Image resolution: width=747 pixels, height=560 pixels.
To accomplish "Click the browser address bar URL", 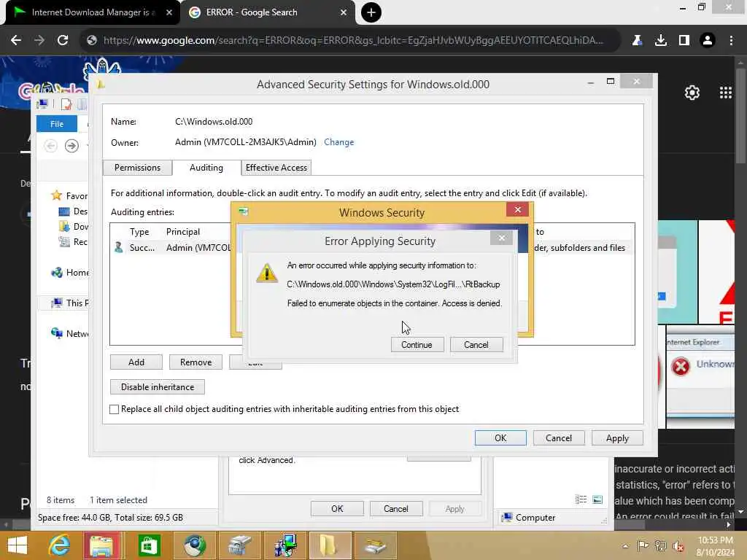I will click(353, 41).
